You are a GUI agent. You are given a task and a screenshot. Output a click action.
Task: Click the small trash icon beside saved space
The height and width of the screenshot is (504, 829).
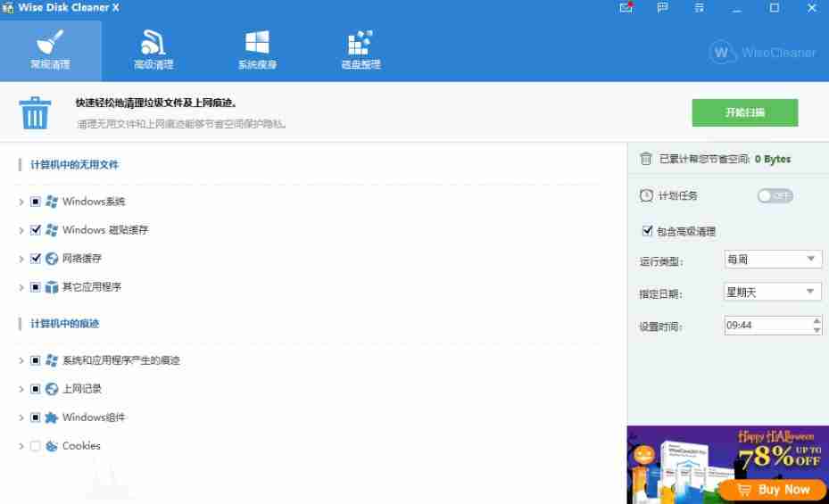tap(645, 159)
